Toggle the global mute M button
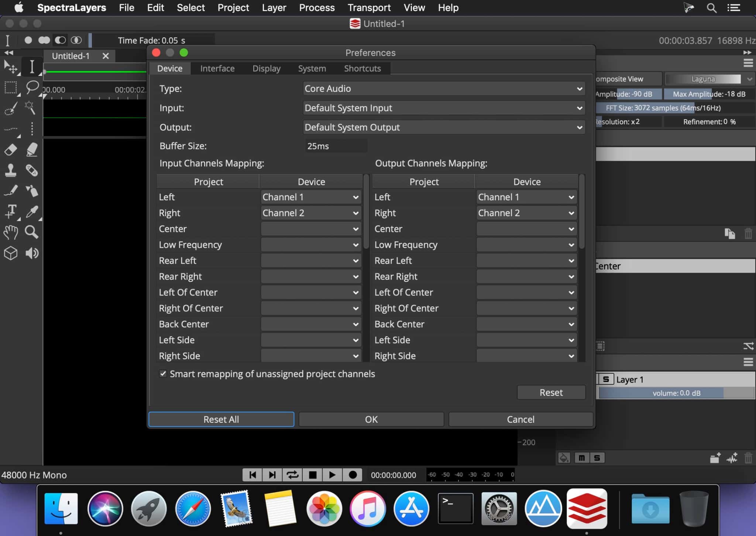 coord(581,458)
